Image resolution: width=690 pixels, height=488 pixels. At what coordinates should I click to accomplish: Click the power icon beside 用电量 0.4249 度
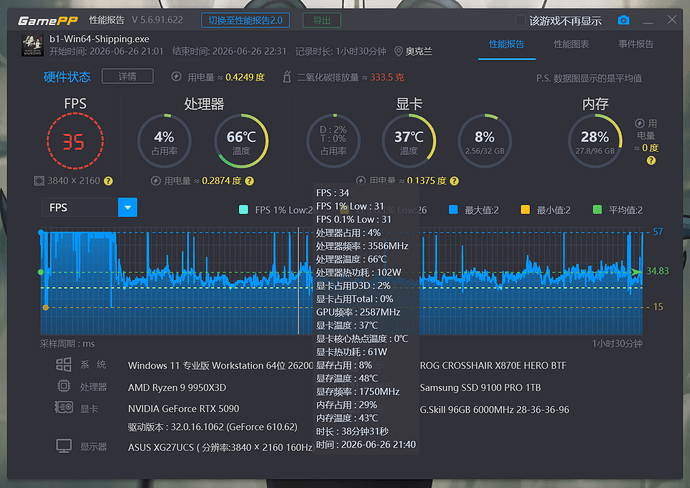pos(176,77)
